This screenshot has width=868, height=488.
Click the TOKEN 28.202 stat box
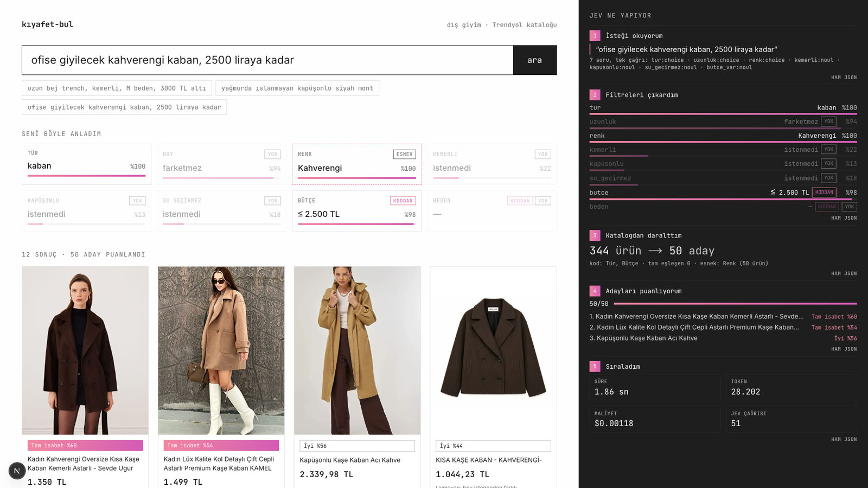pyautogui.click(x=792, y=388)
